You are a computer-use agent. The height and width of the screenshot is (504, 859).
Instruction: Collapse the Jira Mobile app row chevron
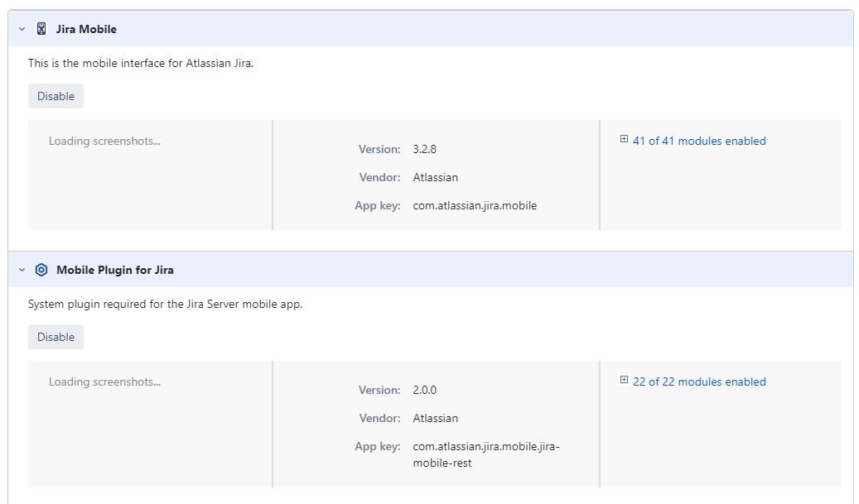(22, 29)
